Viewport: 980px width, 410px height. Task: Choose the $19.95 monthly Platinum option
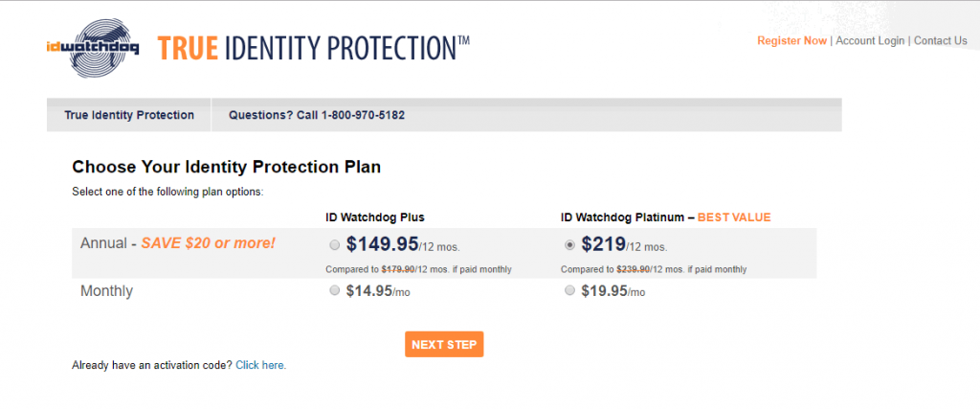tap(569, 290)
